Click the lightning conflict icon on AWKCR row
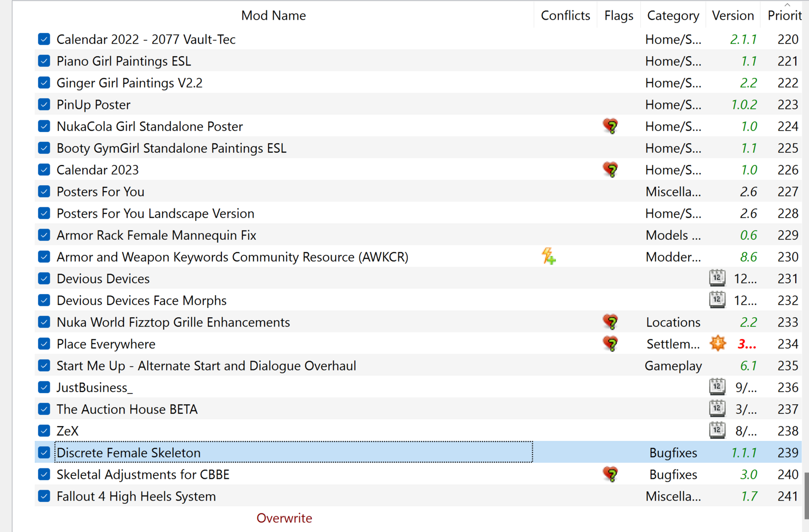 548,256
